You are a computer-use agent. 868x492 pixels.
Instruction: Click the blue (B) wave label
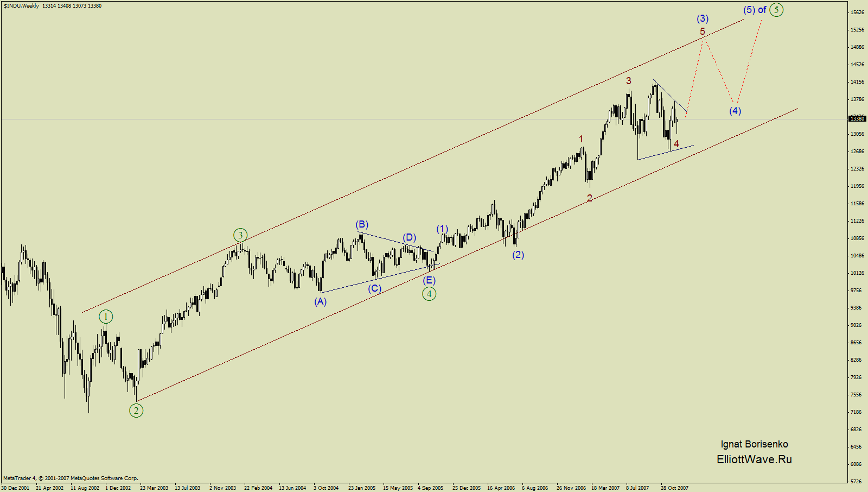pyautogui.click(x=362, y=224)
